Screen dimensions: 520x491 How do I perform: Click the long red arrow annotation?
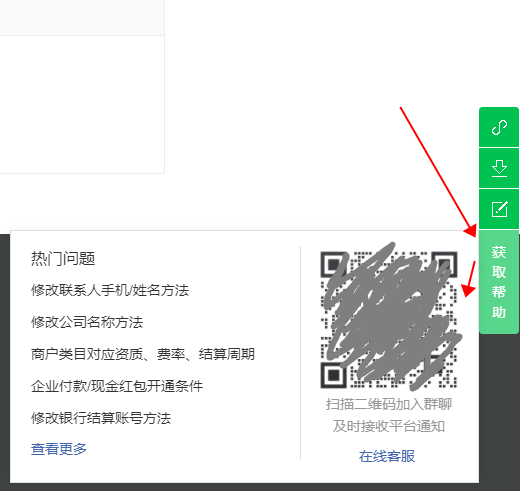coord(438,172)
